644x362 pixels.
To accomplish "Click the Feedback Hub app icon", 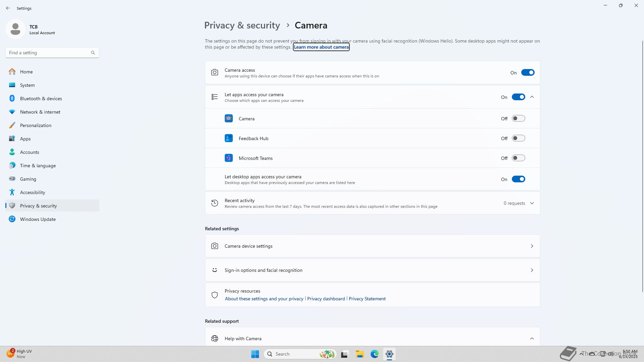I will (x=229, y=138).
